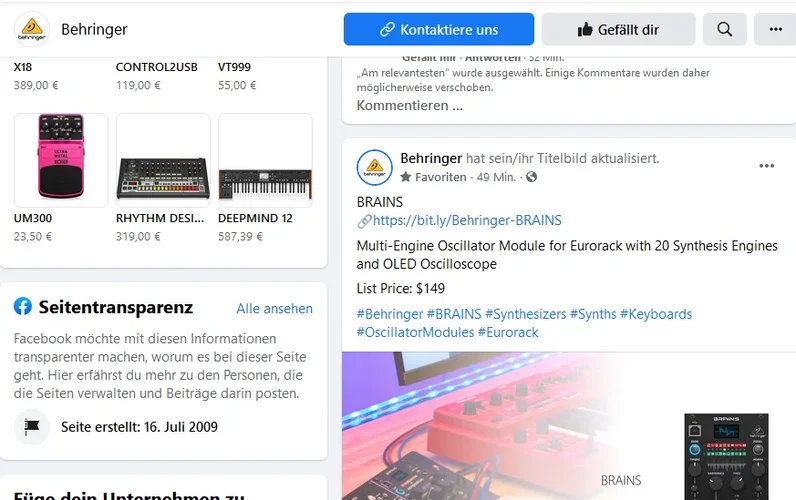Click the Behringer logo avatar in header
This screenshot has height=500, width=796.
click(32, 29)
